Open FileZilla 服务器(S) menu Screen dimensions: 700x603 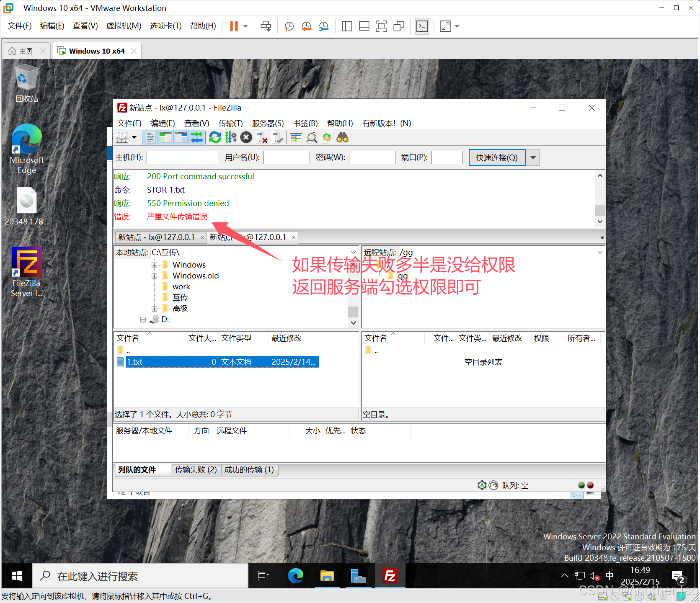268,123
